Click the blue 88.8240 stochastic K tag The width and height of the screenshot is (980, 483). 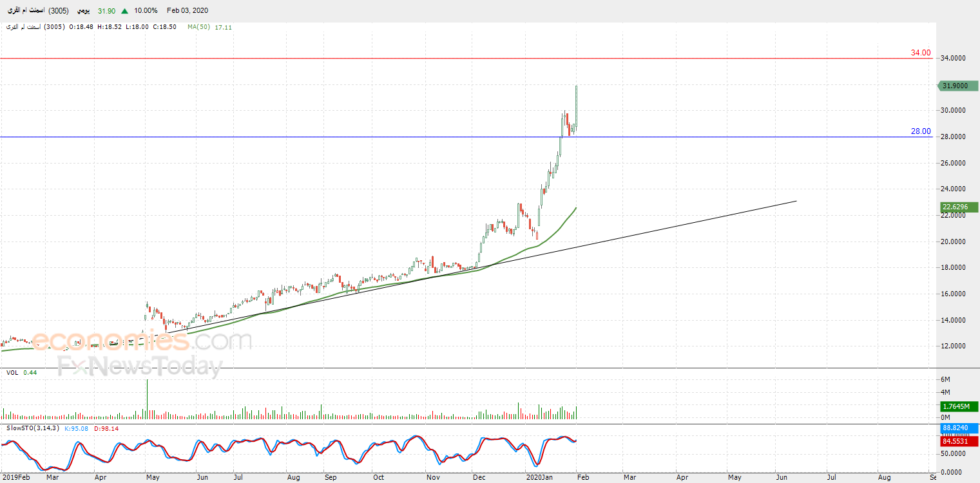click(958, 428)
